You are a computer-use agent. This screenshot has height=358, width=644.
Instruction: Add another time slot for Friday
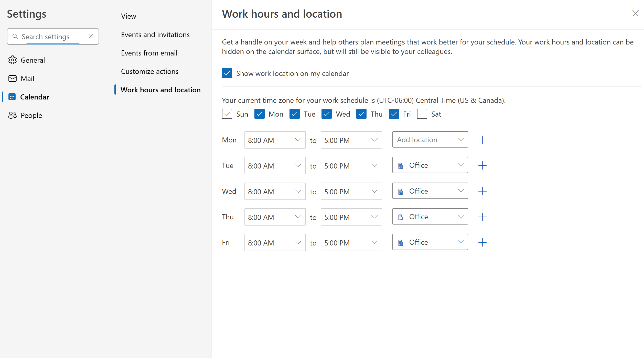pos(482,242)
